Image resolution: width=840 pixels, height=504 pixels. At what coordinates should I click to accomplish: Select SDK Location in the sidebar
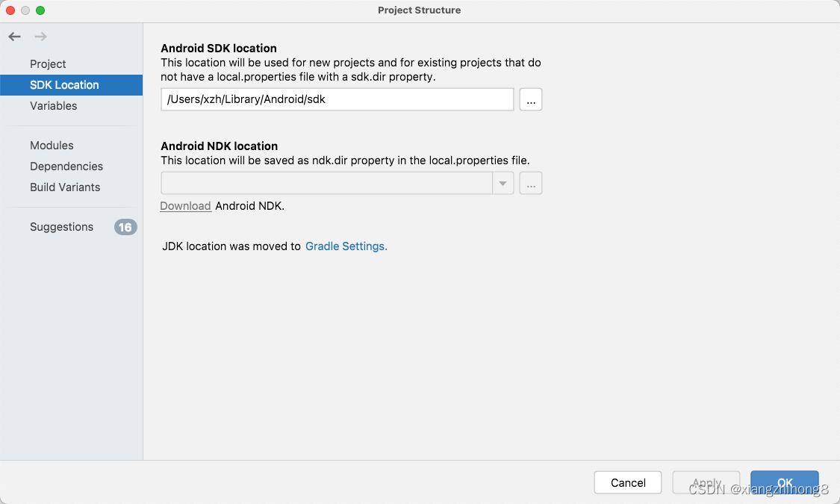[71, 85]
